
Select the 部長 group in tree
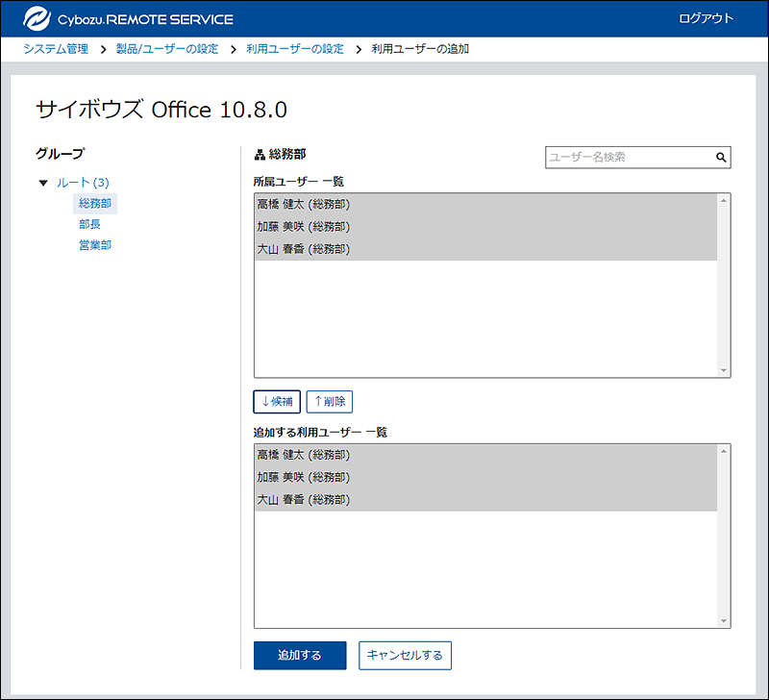[x=89, y=225]
